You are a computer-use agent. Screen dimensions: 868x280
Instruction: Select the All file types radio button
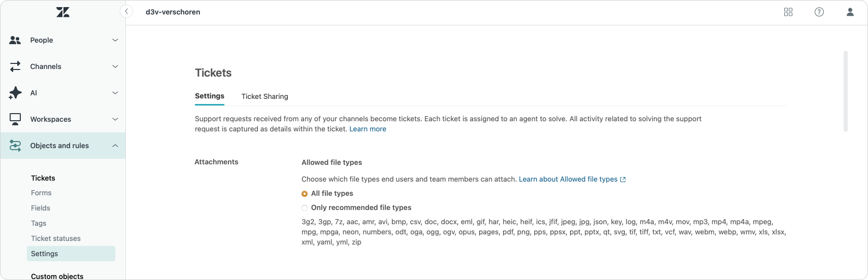[x=305, y=194]
